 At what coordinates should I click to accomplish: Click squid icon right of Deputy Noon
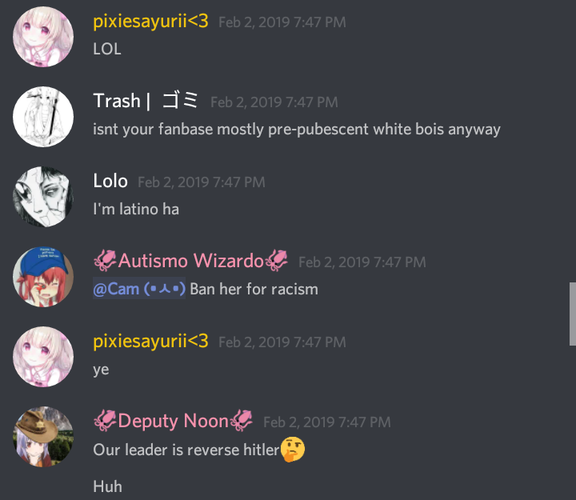(x=241, y=421)
